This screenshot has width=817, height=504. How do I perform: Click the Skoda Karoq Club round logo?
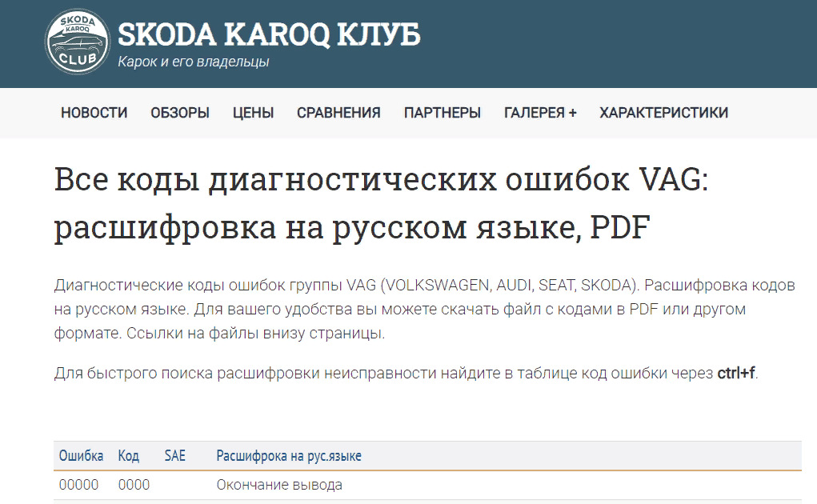pyautogui.click(x=78, y=41)
